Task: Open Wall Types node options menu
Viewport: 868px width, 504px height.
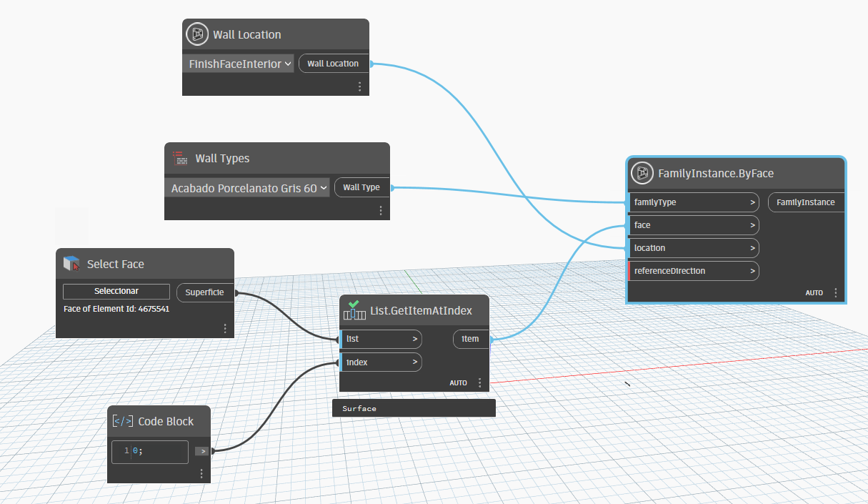Action: [380, 211]
